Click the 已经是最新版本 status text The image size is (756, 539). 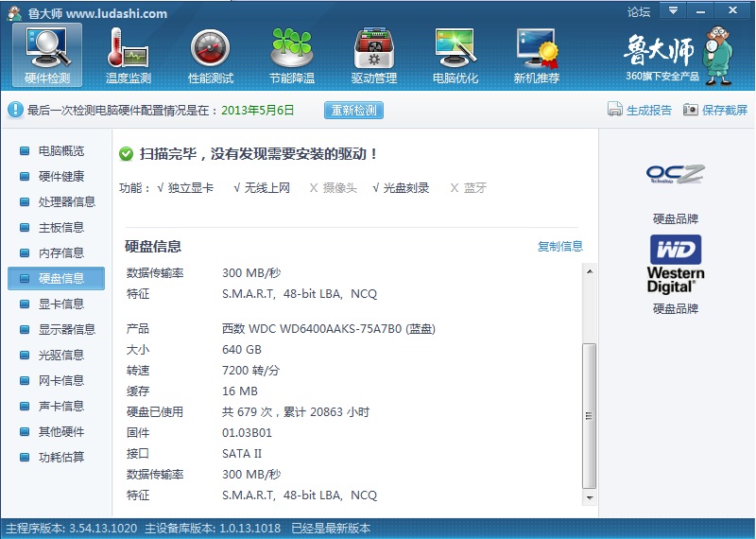(x=331, y=529)
